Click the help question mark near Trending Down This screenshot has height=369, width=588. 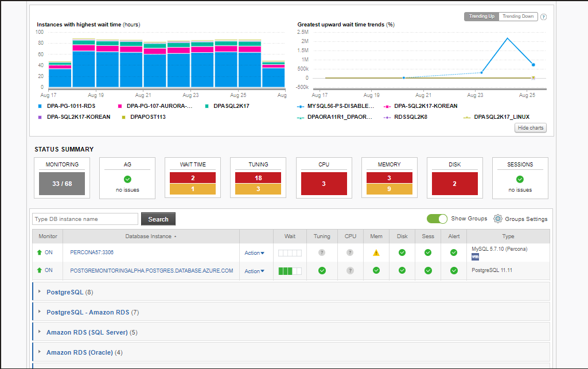(x=543, y=17)
